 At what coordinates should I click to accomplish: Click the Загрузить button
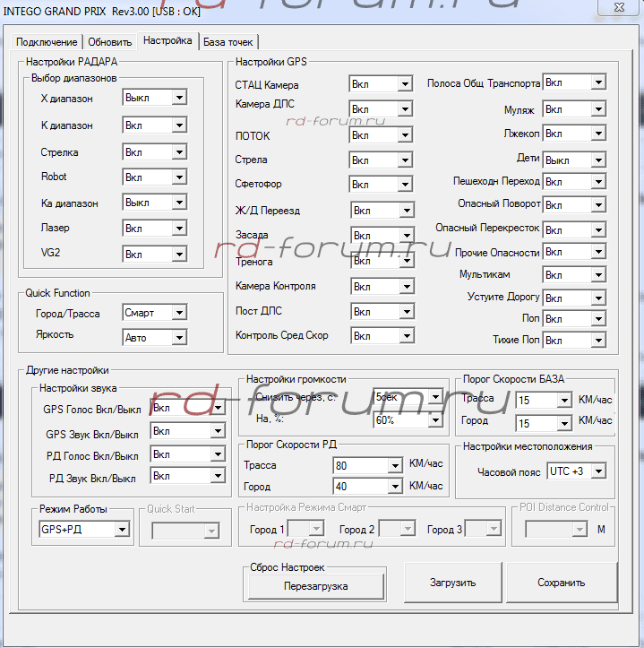452,583
